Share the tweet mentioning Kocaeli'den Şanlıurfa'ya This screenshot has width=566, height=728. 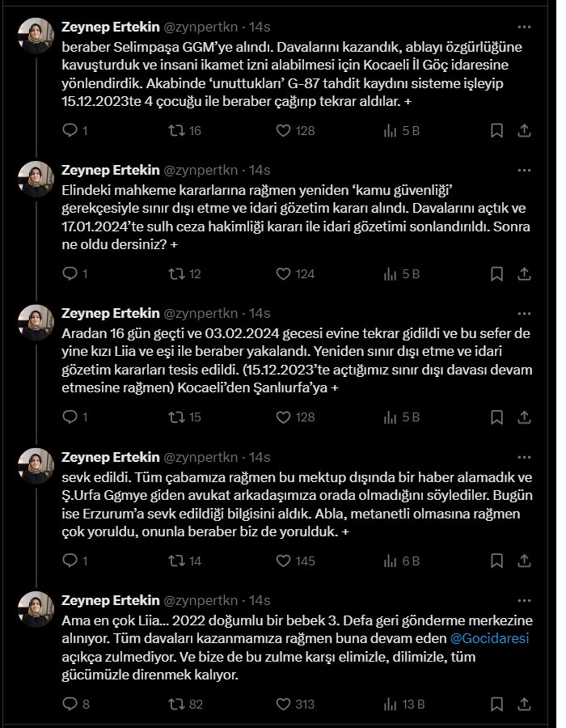click(x=523, y=417)
